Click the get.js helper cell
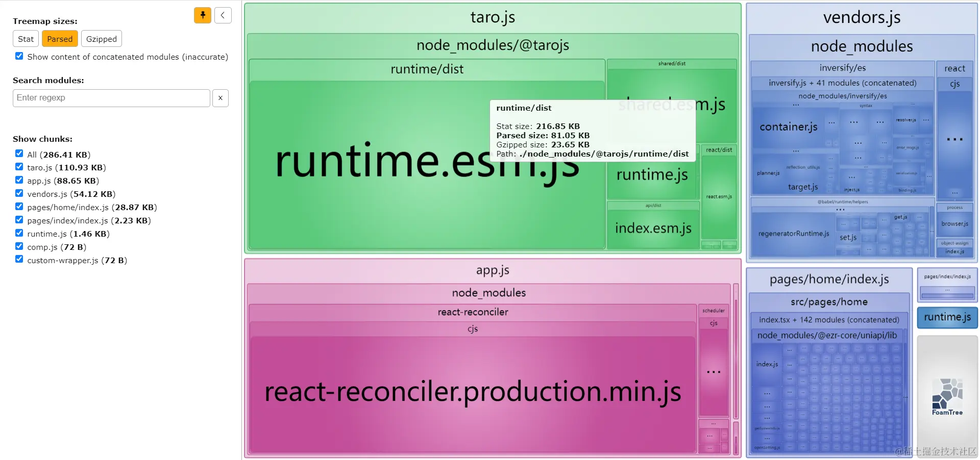Image resolution: width=980 pixels, height=460 pixels. (900, 217)
